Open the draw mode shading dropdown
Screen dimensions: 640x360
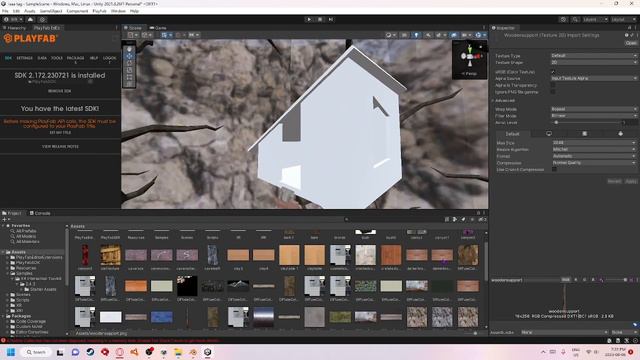391,35
